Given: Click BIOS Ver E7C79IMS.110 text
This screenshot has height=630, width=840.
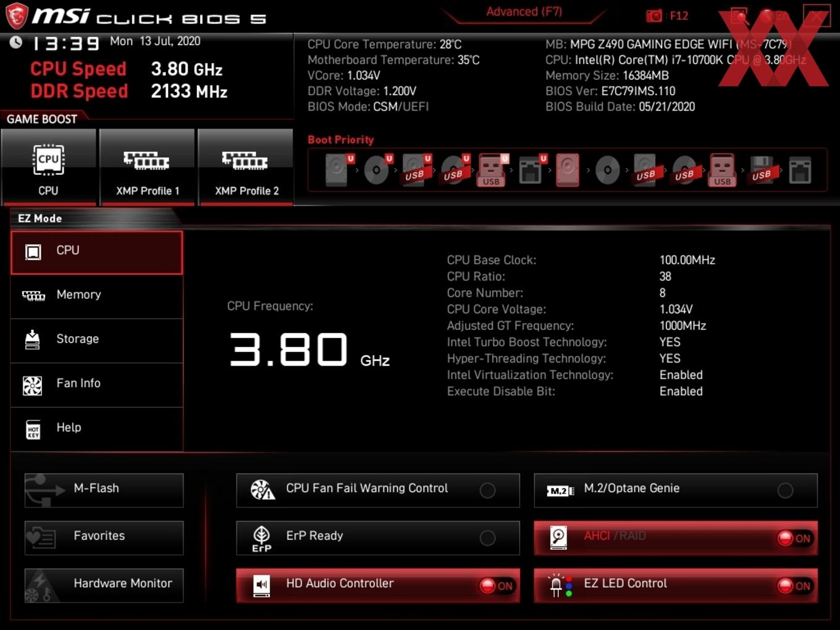Looking at the screenshot, I should click(610, 91).
